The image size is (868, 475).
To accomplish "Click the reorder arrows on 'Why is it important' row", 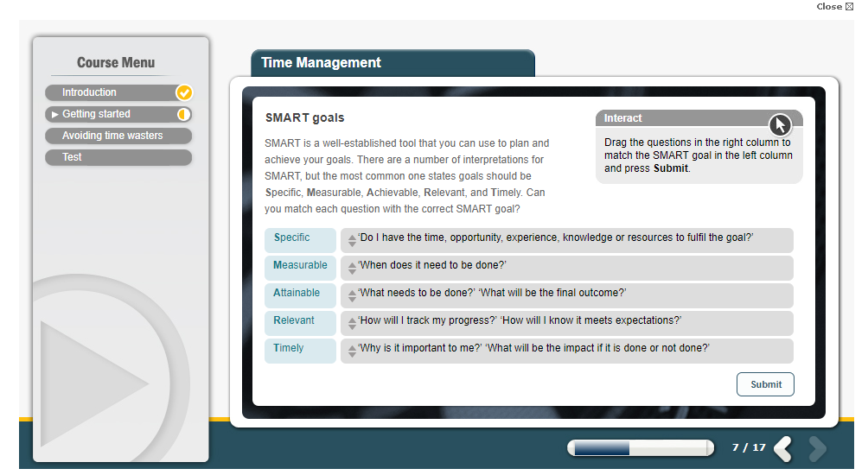I will [x=352, y=351].
